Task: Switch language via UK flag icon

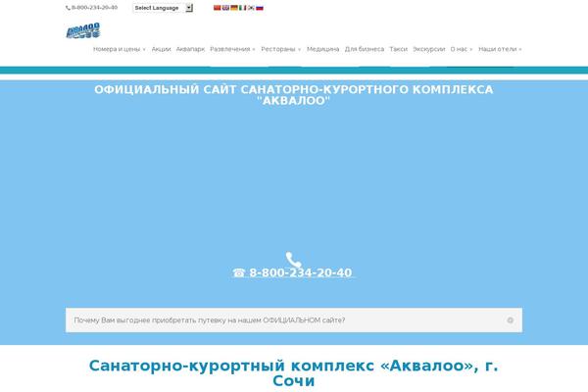Action: coord(225,8)
